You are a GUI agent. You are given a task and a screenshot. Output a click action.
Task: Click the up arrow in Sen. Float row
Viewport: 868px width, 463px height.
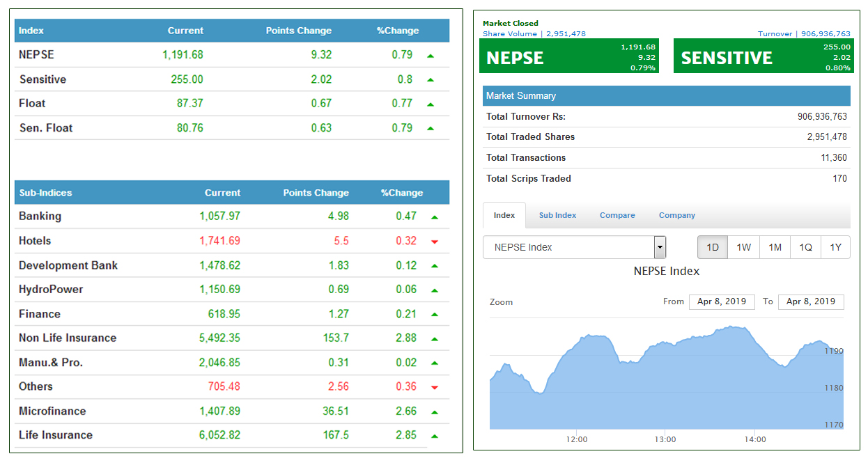[430, 129]
